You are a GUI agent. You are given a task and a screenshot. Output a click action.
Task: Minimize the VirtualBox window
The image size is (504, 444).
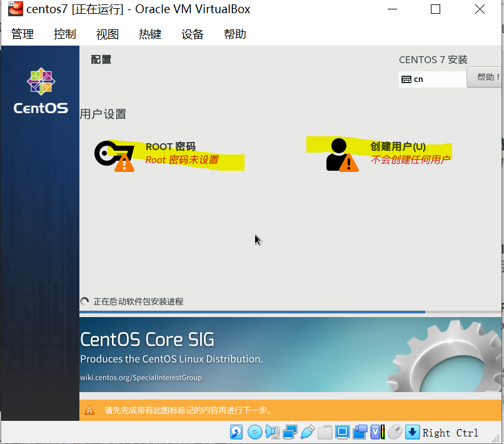point(392,9)
